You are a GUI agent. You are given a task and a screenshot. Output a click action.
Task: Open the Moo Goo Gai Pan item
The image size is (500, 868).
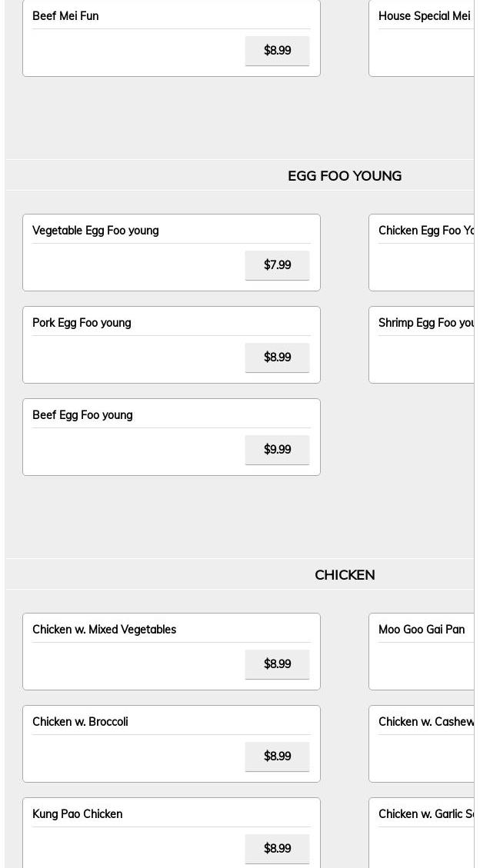coord(422,630)
